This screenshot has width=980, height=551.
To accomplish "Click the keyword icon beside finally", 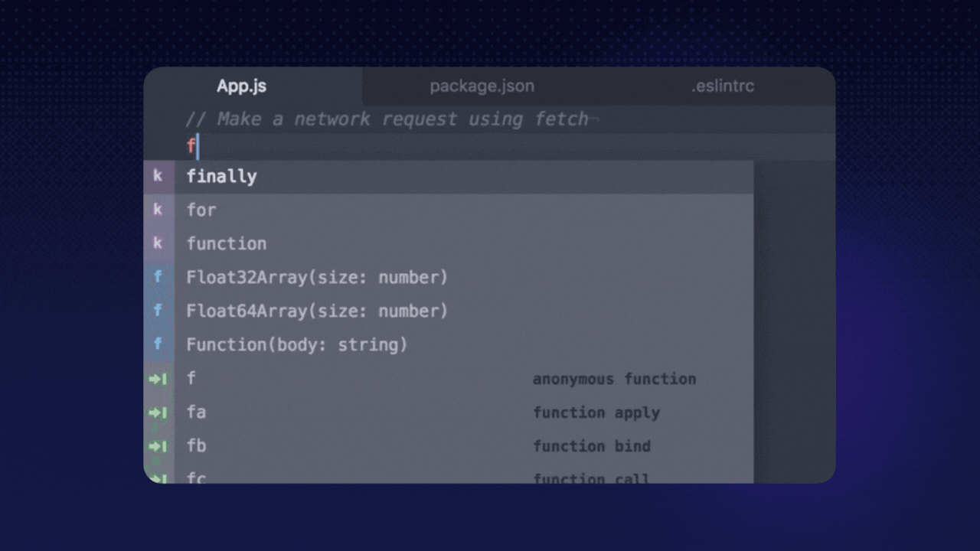I will pos(158,176).
